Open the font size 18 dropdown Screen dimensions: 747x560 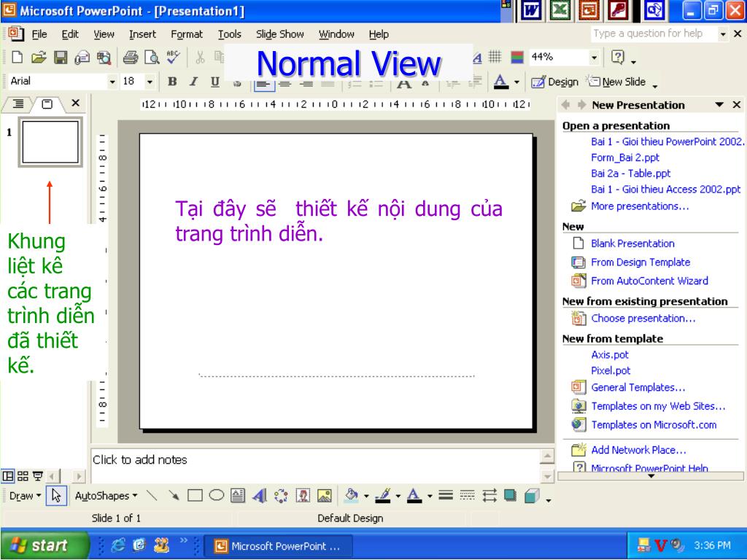(150, 82)
